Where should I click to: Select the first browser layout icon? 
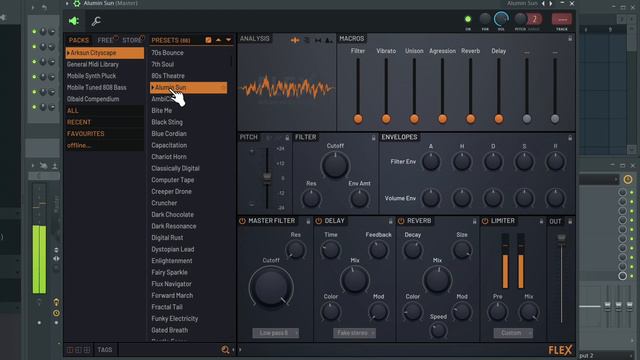[70, 350]
